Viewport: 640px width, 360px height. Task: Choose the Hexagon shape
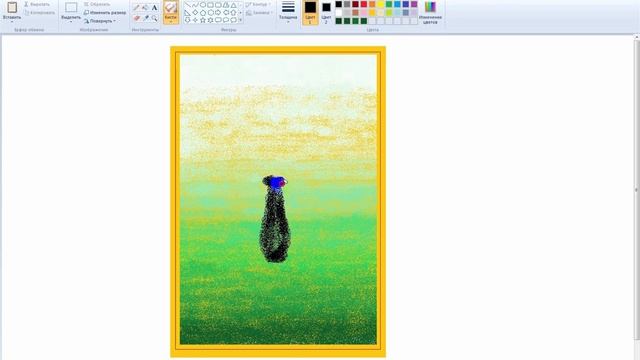click(x=211, y=13)
